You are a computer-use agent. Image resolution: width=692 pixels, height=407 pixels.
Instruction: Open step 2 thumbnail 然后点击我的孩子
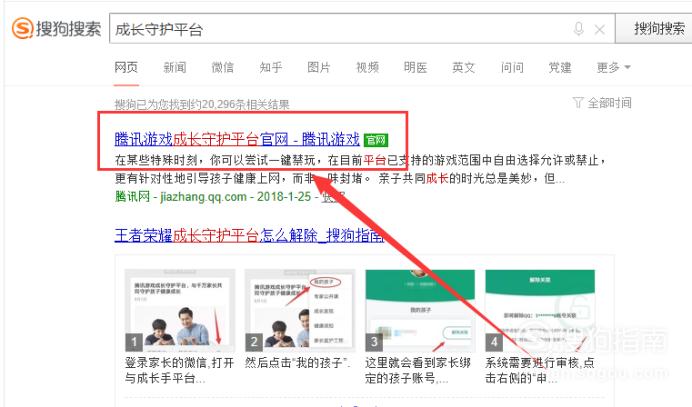300,310
